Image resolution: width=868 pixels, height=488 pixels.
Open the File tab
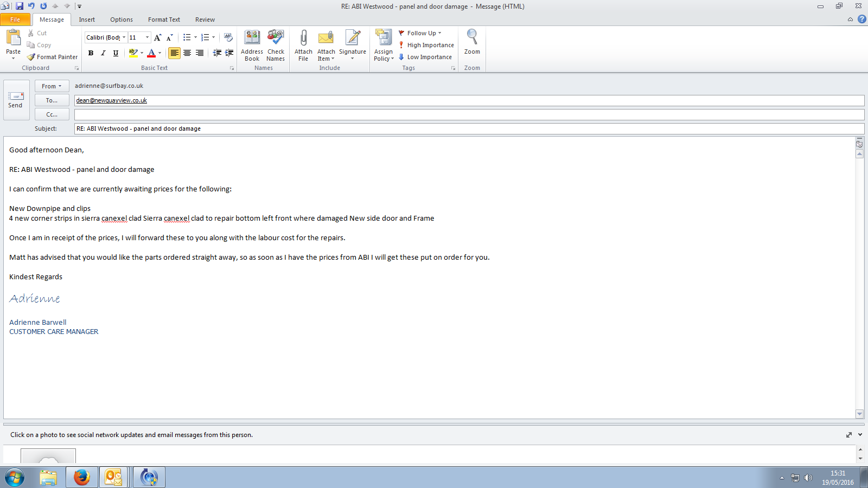click(15, 20)
